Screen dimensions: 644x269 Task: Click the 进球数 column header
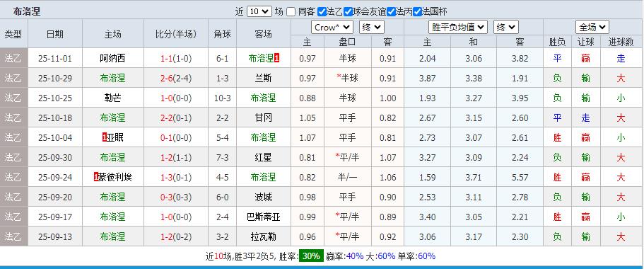(621, 42)
